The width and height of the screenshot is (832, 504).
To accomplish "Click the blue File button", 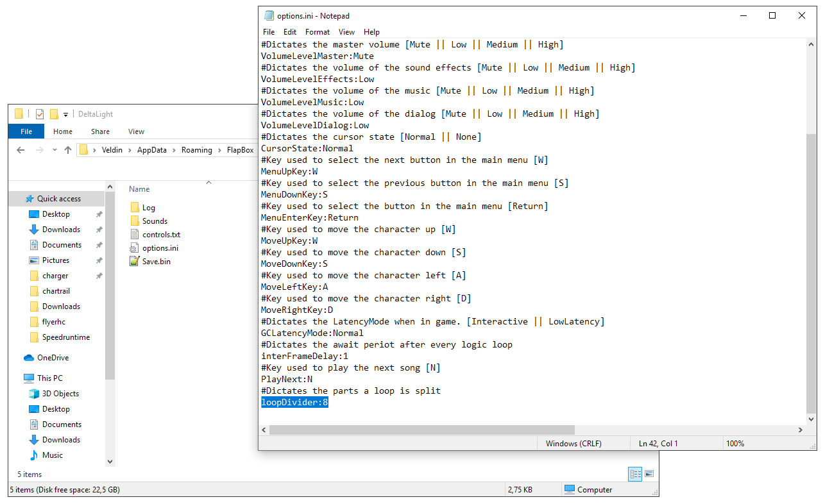I will point(26,131).
